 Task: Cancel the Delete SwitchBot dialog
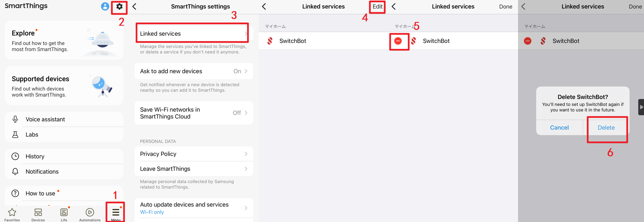point(559,128)
